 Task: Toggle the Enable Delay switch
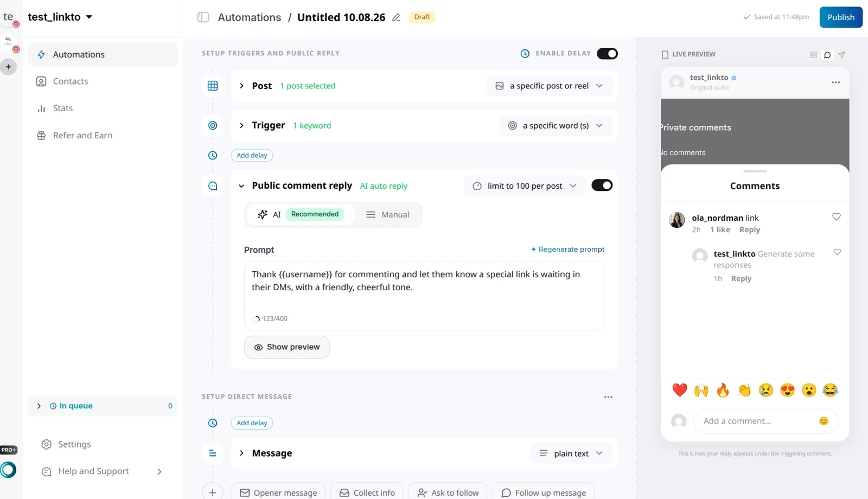607,54
